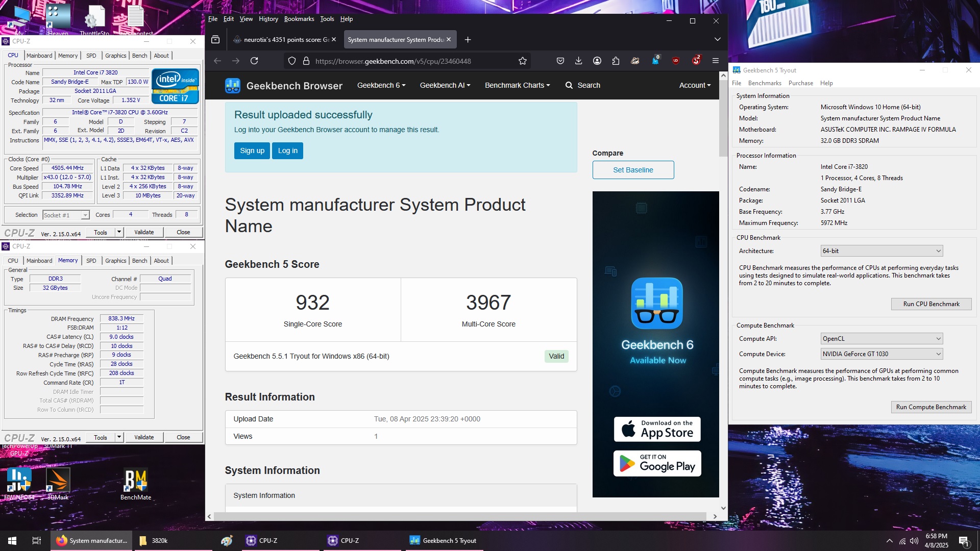Click the Tools dropdown arrow in top CPU-Z
This screenshot has width=980, height=551.
[119, 232]
